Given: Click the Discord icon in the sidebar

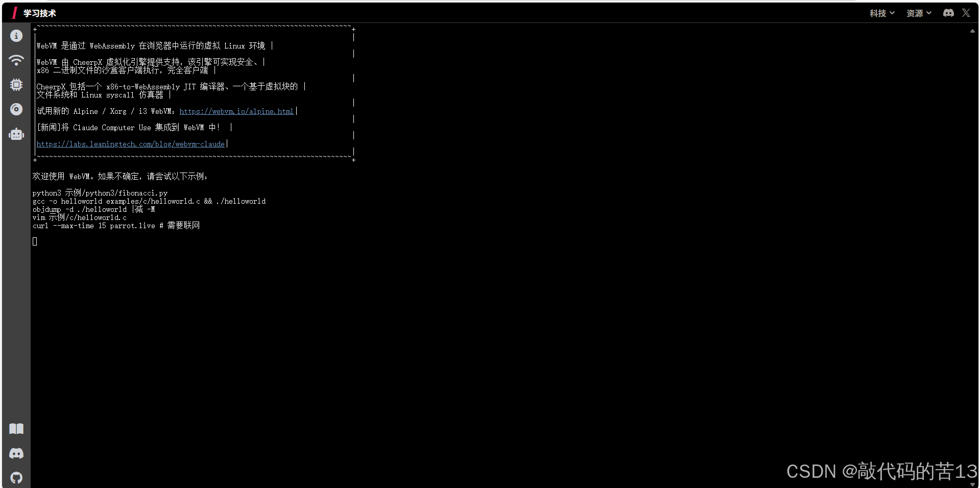Looking at the screenshot, I should (x=16, y=453).
